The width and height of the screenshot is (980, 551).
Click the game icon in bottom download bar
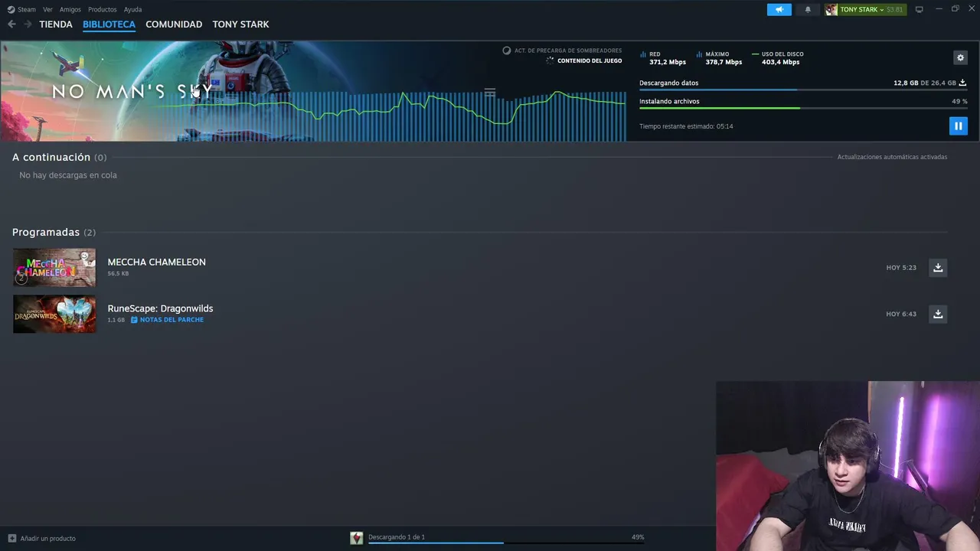tap(356, 538)
